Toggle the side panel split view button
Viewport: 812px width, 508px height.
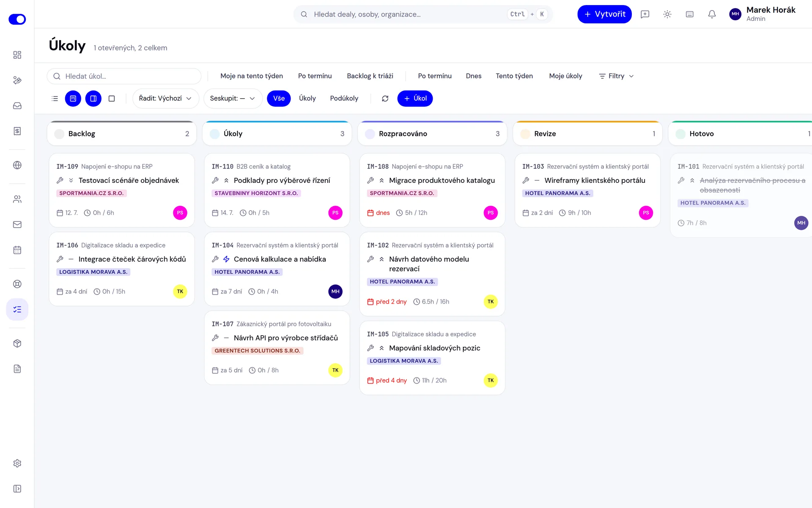pyautogui.click(x=93, y=99)
